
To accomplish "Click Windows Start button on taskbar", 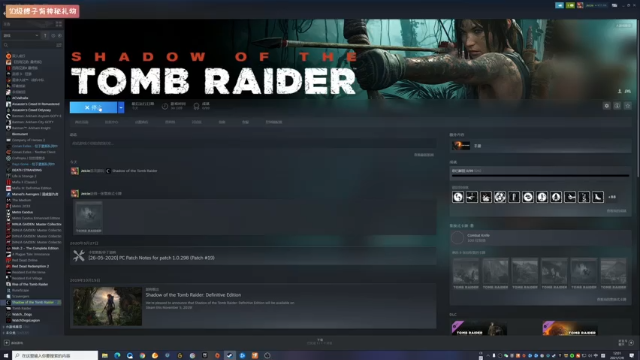I will (x=6, y=356).
